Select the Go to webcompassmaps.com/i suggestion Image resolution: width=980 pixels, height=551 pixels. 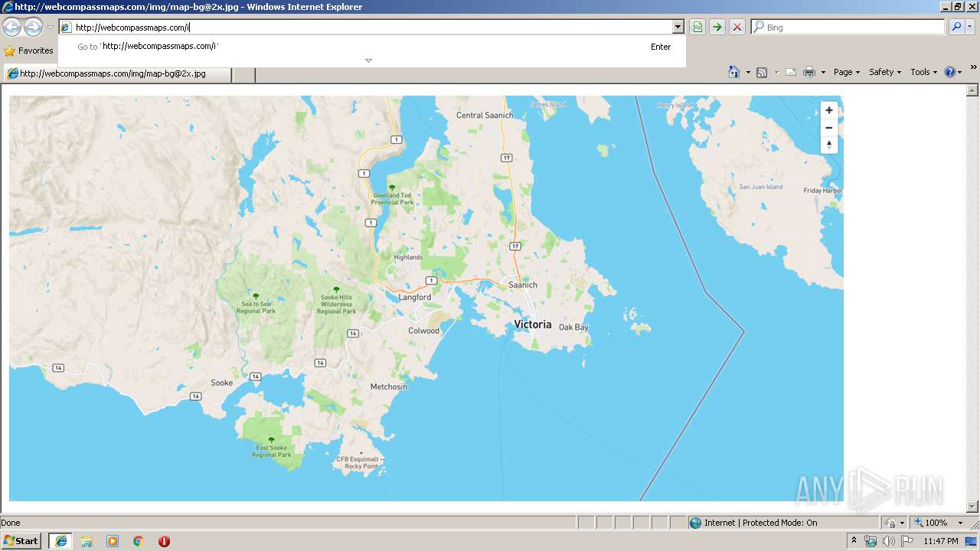pos(372,47)
